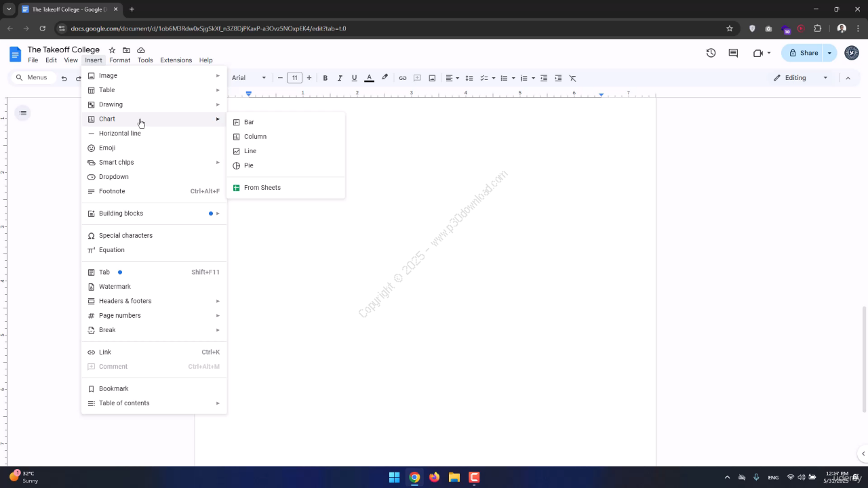Screen dimensions: 868x488
Task: Select Pie from the Chart submenu
Action: pyautogui.click(x=248, y=165)
